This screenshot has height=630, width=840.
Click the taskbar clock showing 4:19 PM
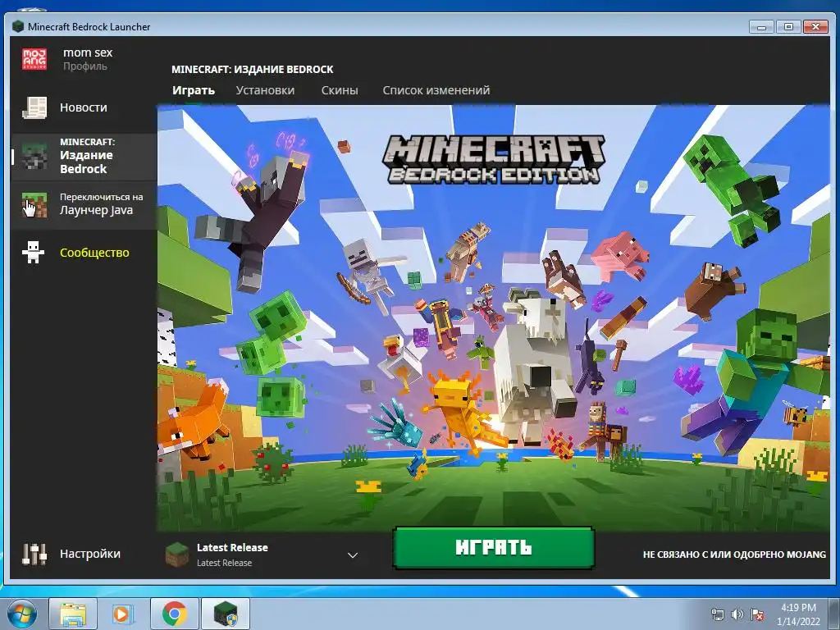(x=798, y=614)
